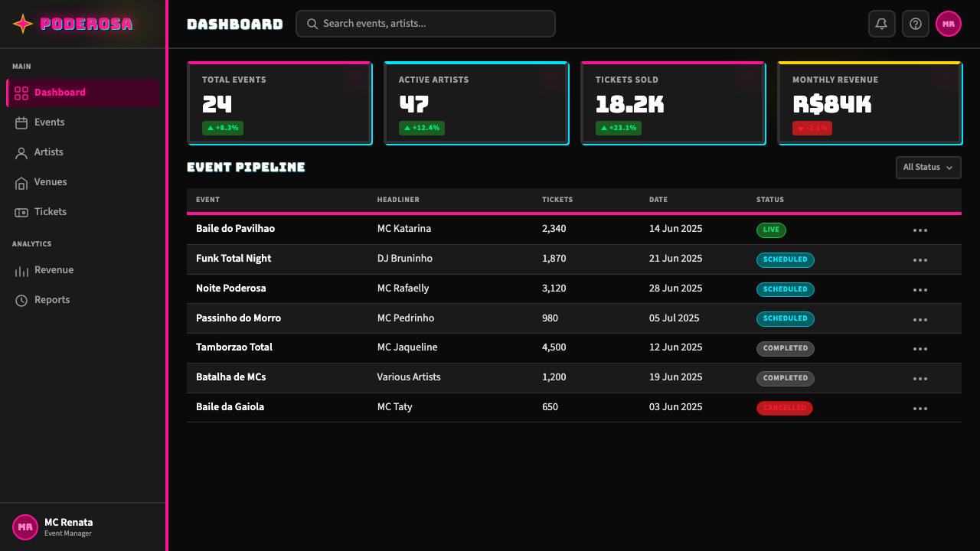Click MC Renata name in sidebar footer
This screenshot has width=980, height=551.
69,523
